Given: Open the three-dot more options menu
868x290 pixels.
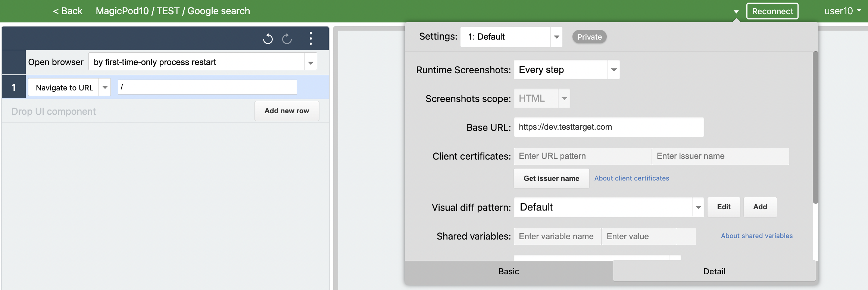Looking at the screenshot, I should pyautogui.click(x=310, y=38).
